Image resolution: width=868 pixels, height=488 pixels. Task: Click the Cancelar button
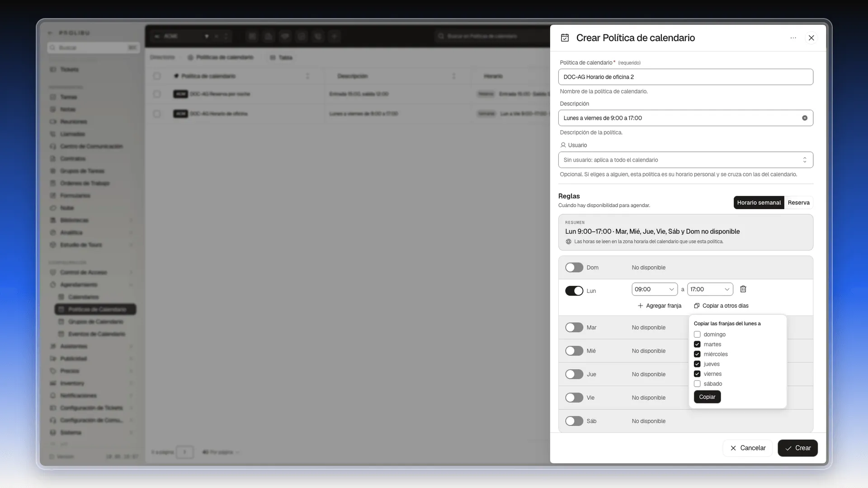(747, 448)
